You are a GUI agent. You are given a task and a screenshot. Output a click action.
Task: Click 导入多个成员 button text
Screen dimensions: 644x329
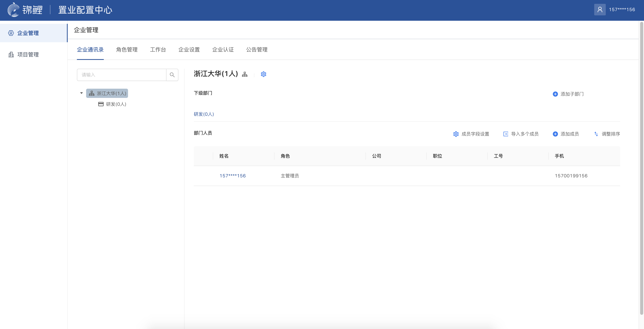tap(525, 134)
